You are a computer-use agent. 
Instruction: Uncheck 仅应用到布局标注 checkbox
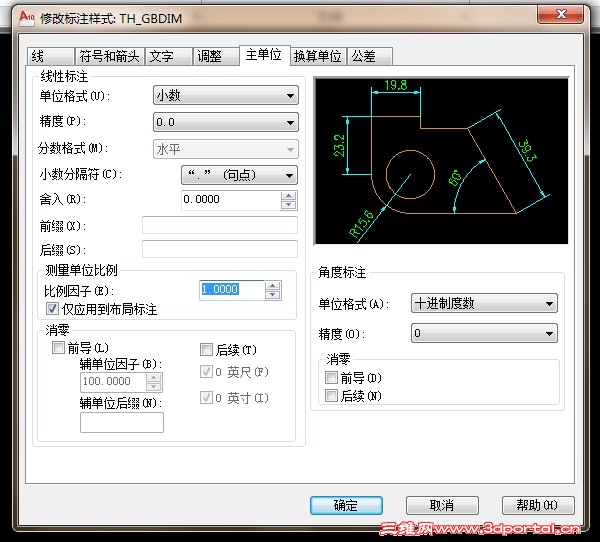click(52, 309)
